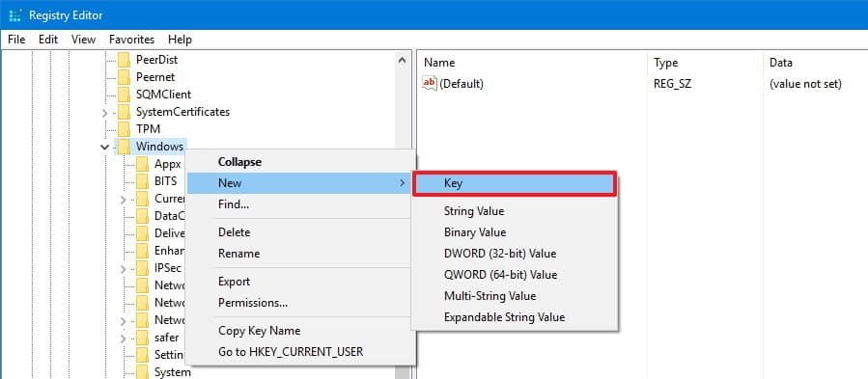The height and width of the screenshot is (379, 868).
Task: Select the Peernet tree item label
Action: 155,77
